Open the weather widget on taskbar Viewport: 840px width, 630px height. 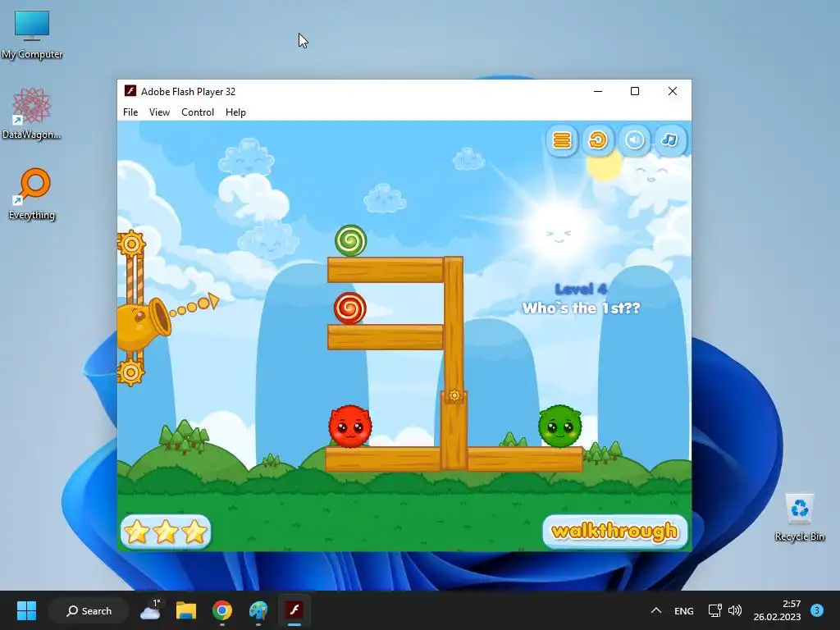151,610
